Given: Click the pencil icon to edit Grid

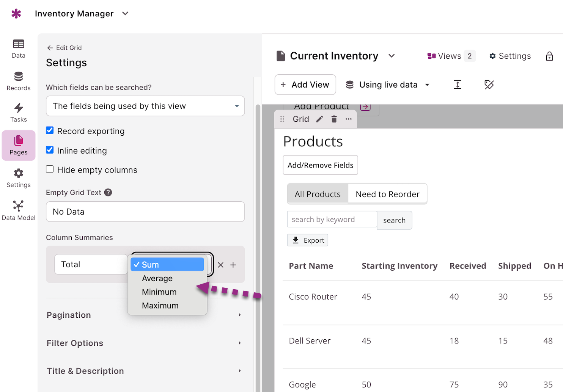Looking at the screenshot, I should point(320,119).
